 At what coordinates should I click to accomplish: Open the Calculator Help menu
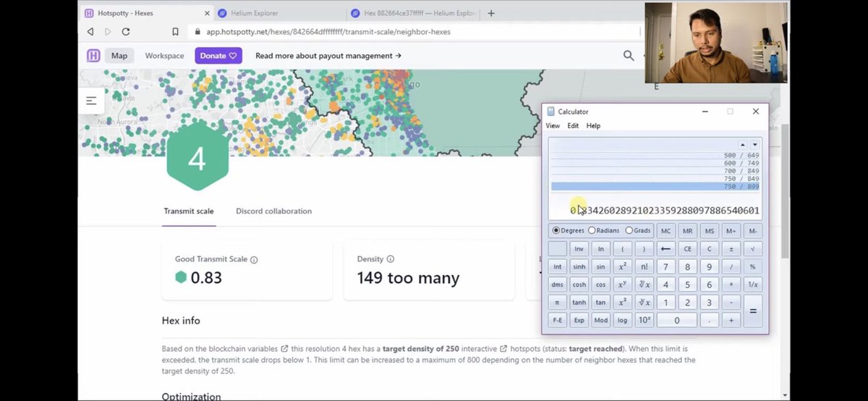[x=593, y=126]
